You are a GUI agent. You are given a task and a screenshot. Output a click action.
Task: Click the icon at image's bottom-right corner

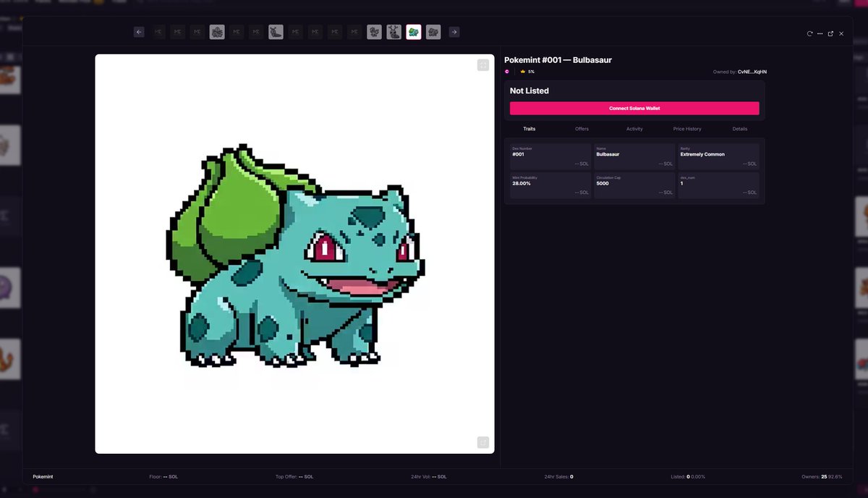tap(483, 442)
